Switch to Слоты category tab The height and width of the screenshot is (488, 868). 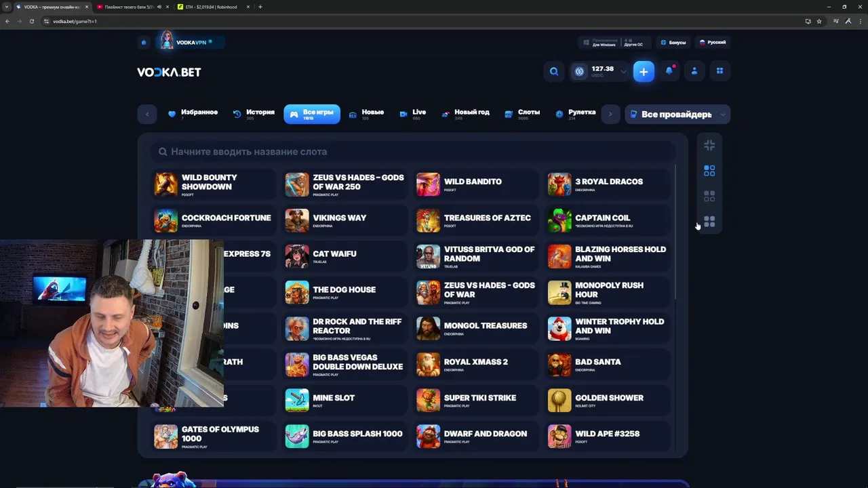(x=522, y=114)
